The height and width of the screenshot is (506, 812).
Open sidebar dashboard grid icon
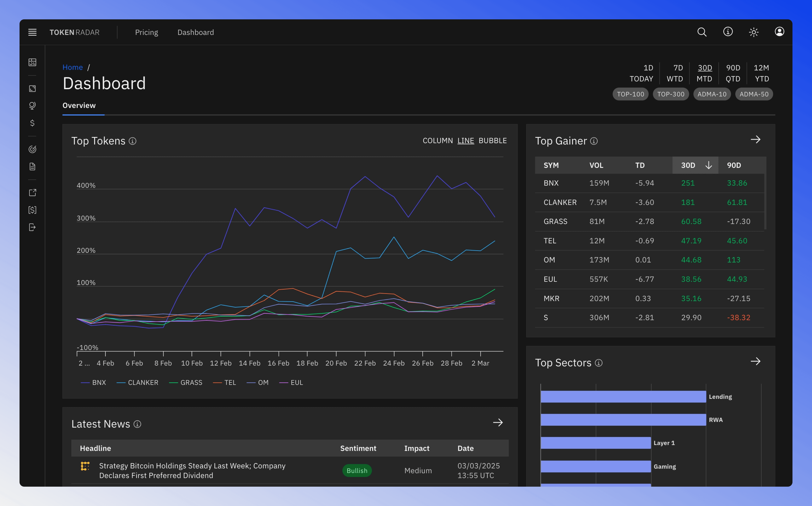pos(32,62)
